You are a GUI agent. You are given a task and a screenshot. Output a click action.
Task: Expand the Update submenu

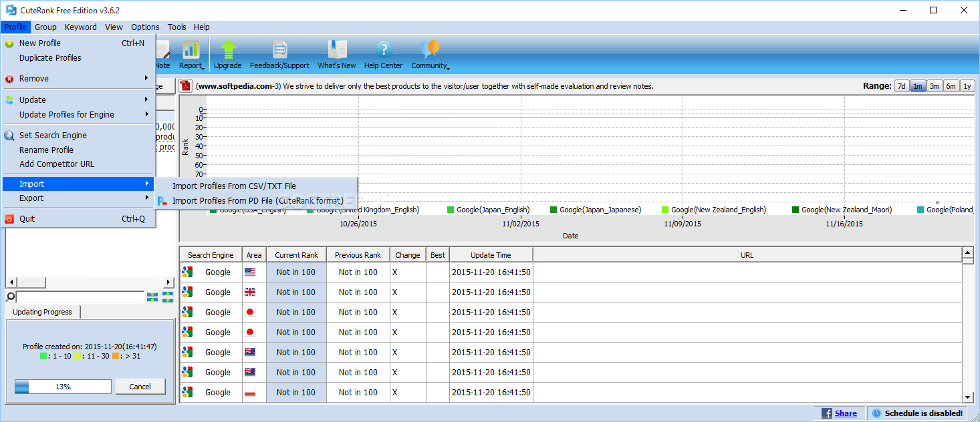(78, 99)
